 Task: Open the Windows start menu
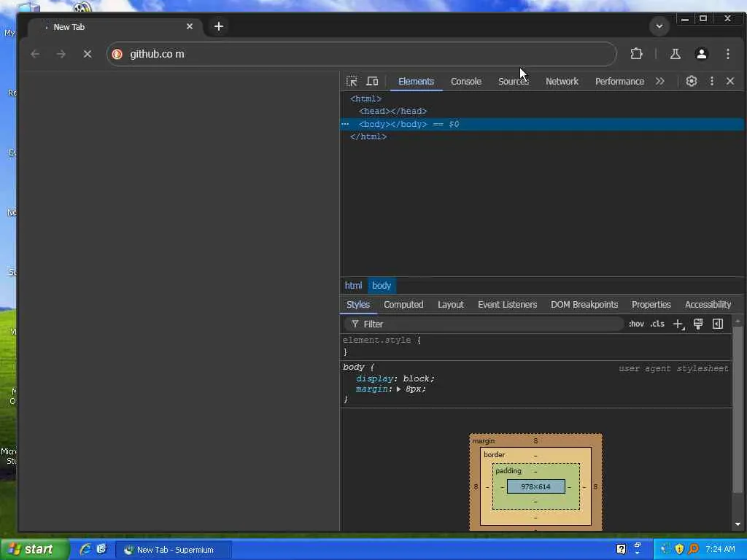(x=34, y=549)
